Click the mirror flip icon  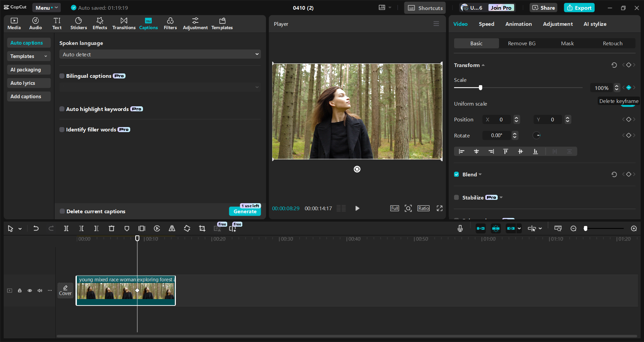(x=172, y=228)
